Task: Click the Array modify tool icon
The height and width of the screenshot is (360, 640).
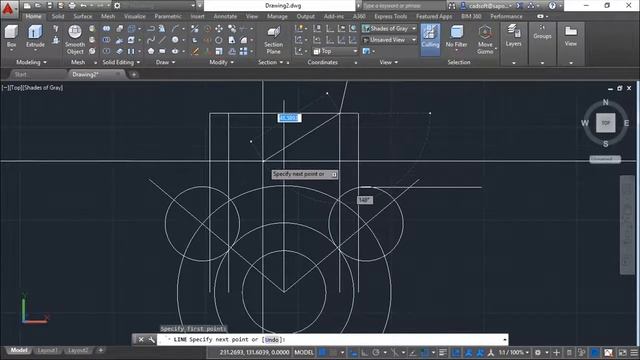Action: click(244, 51)
